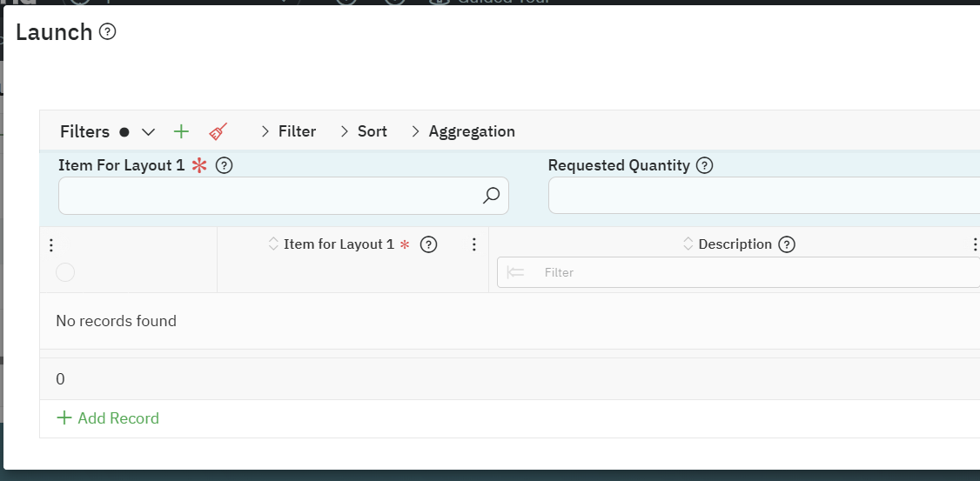Click help icon in Description column header
This screenshot has width=980, height=481.
click(787, 244)
